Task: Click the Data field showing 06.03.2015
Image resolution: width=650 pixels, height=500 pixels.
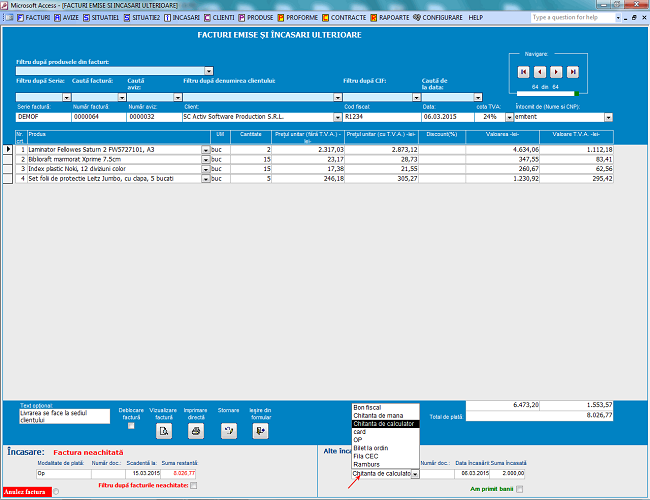Action: 448,117
